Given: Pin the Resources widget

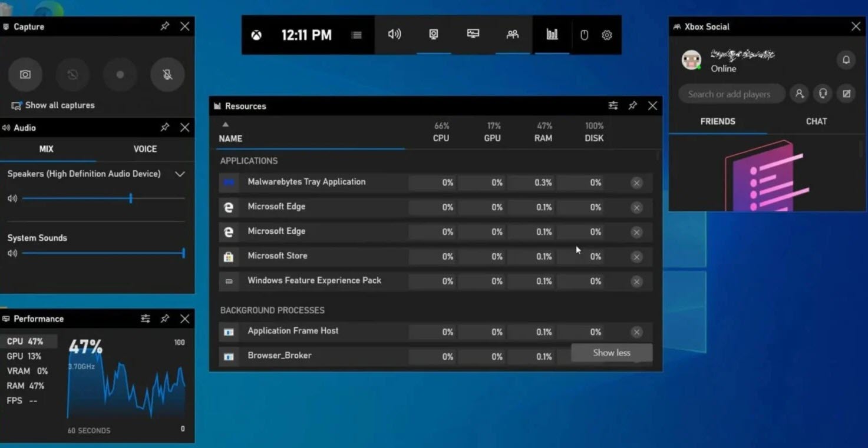Looking at the screenshot, I should (x=633, y=106).
